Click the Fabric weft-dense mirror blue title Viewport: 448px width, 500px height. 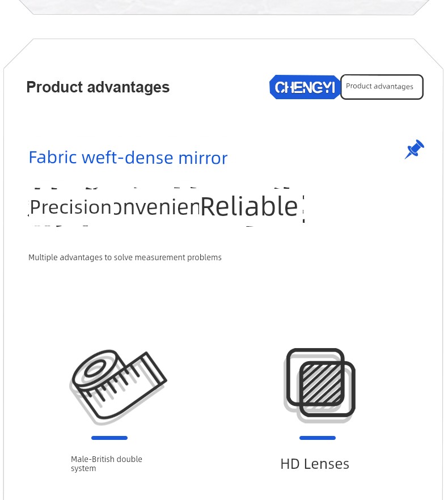[x=128, y=158]
